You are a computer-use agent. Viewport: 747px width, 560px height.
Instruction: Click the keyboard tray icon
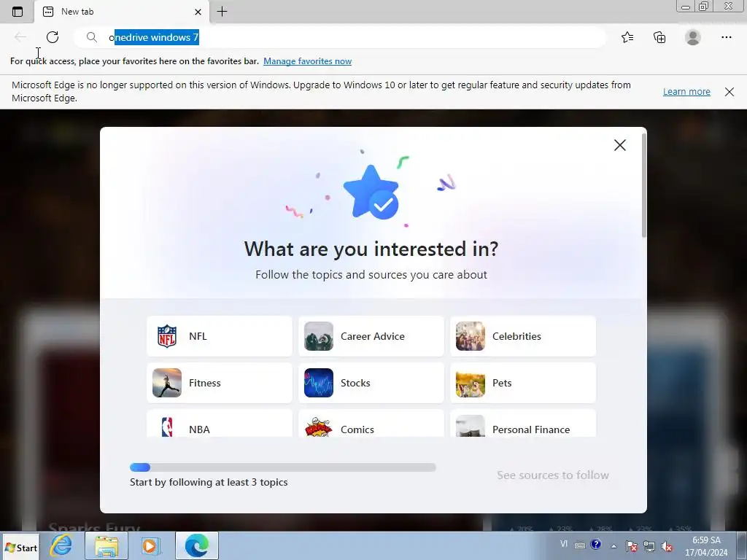(580, 545)
